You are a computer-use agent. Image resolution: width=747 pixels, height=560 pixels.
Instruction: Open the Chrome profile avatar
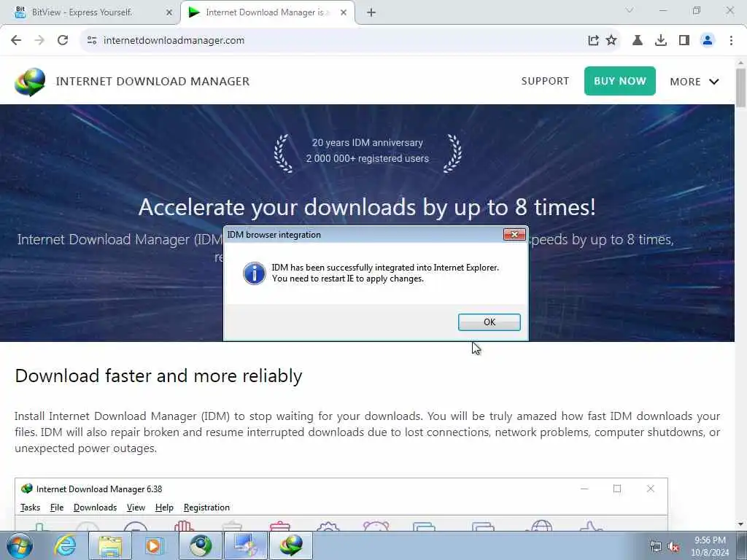(x=708, y=41)
